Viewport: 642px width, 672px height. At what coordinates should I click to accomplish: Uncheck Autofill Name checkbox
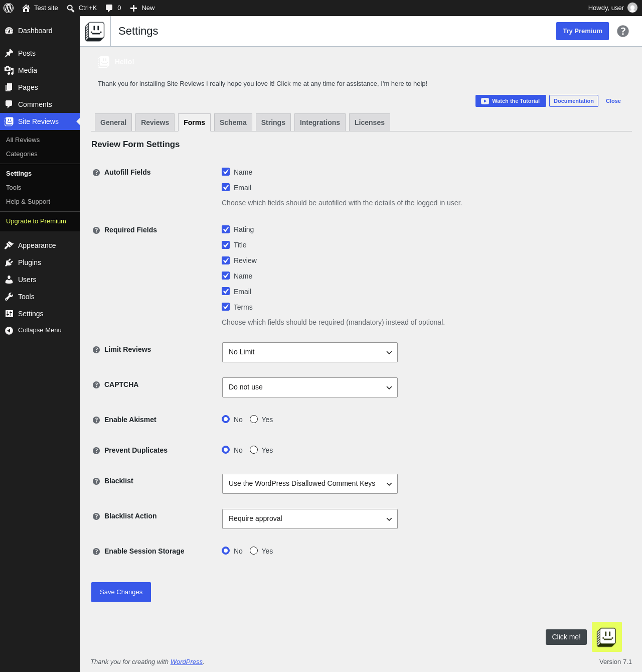(x=226, y=172)
